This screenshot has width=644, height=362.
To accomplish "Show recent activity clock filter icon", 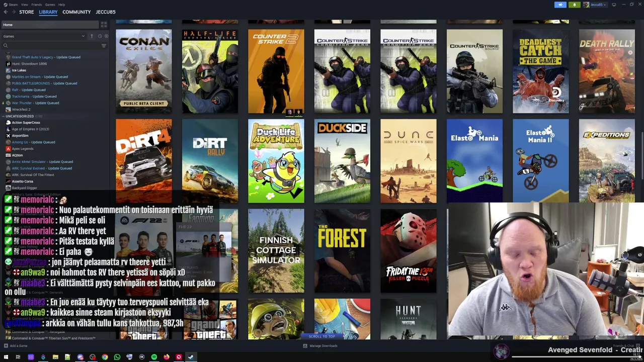I will click(100, 36).
